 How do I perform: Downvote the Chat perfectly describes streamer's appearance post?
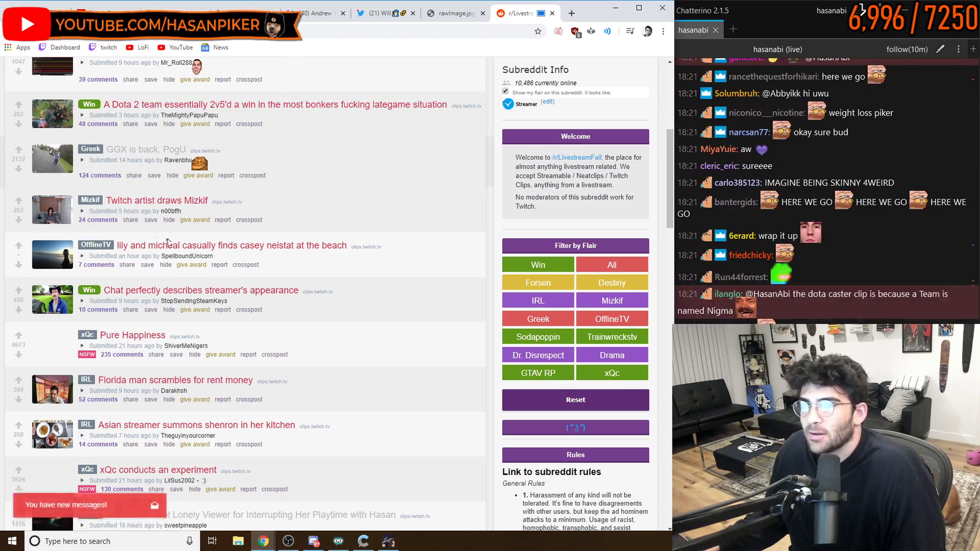pyautogui.click(x=18, y=310)
